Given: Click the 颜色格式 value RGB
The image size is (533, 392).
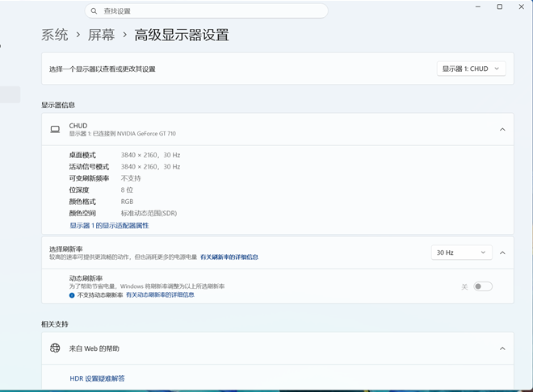Looking at the screenshot, I should pos(127,202).
